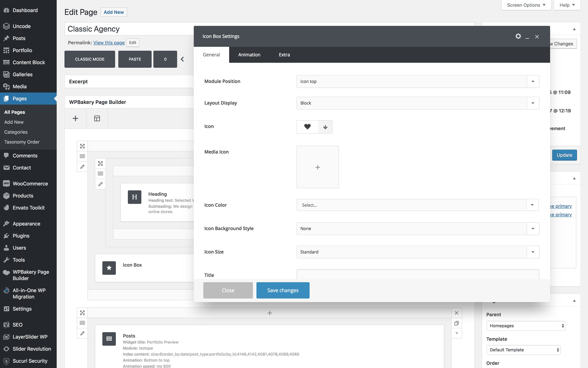Switch to the Extra tab
Viewport: 588px width, 368px height.
point(284,55)
